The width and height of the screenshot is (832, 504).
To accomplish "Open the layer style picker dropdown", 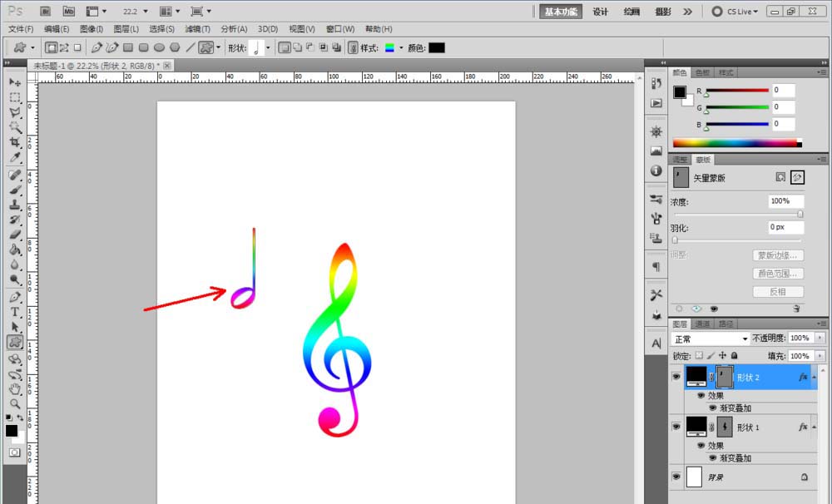I will pos(401,47).
